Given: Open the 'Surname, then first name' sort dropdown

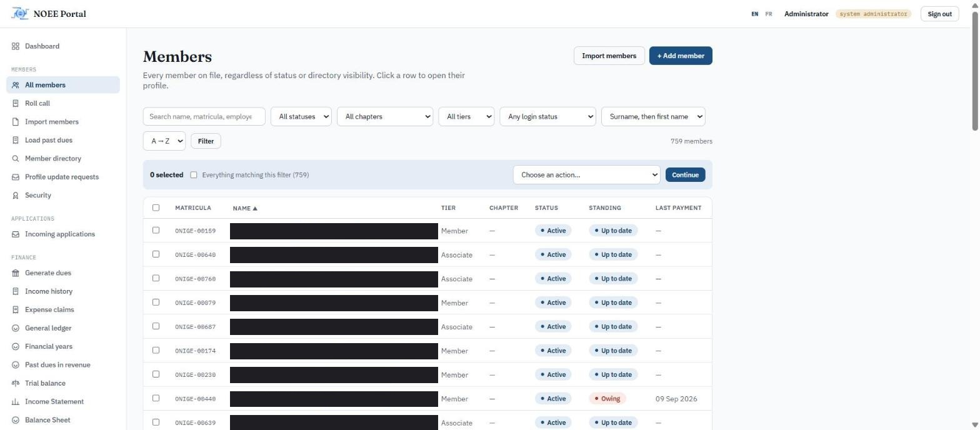Looking at the screenshot, I should (653, 116).
